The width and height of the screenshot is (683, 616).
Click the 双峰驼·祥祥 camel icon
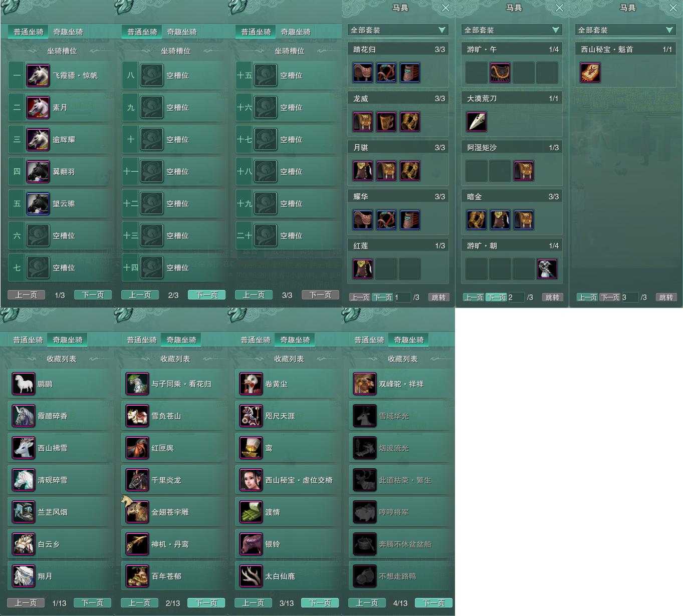(364, 384)
